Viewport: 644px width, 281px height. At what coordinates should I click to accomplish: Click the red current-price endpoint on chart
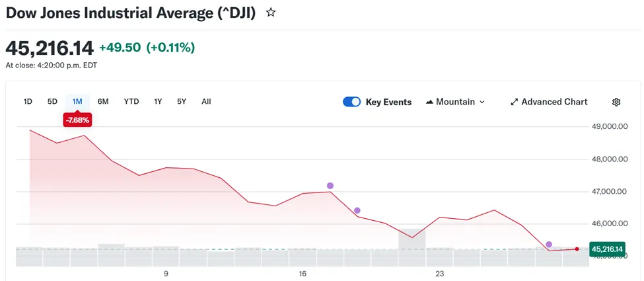[577, 249]
